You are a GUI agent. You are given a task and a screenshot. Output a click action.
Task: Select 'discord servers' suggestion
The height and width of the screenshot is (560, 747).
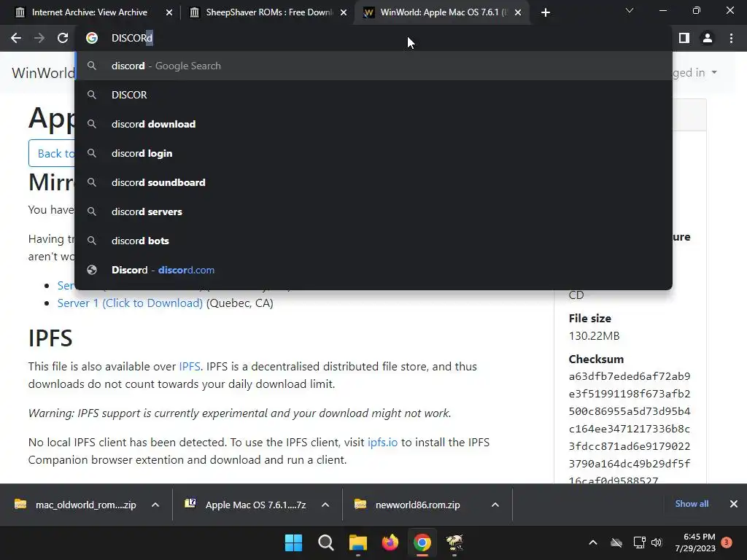pyautogui.click(x=373, y=211)
